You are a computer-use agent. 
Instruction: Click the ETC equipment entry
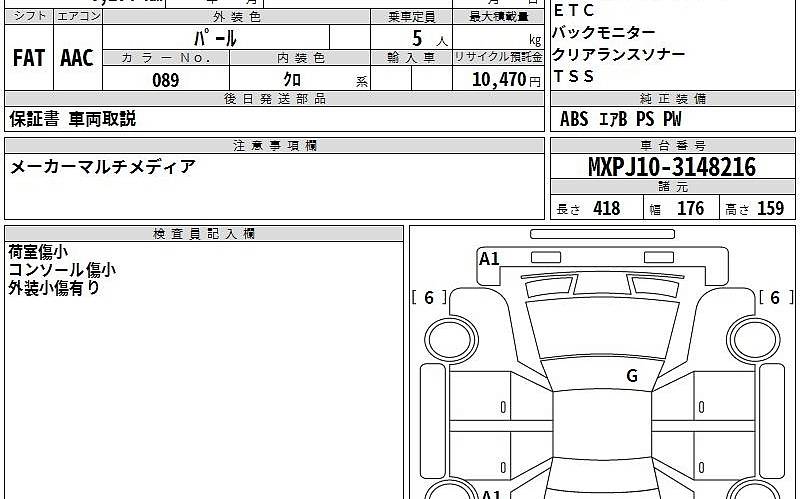click(x=574, y=10)
